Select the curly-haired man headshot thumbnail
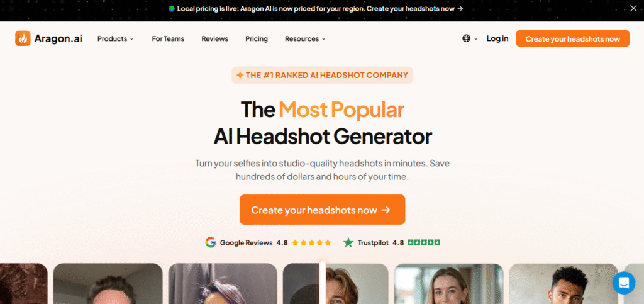 click(x=563, y=284)
